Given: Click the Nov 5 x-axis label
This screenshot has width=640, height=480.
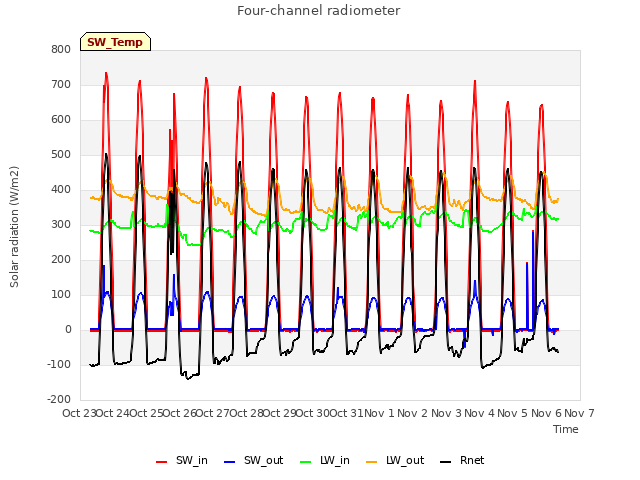Looking at the screenshot, I should point(513,413).
